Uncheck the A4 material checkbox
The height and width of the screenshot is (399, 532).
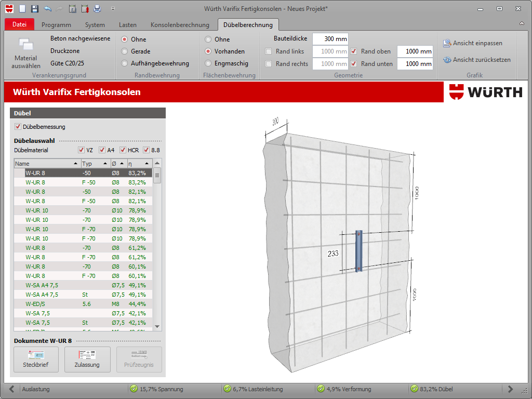102,150
